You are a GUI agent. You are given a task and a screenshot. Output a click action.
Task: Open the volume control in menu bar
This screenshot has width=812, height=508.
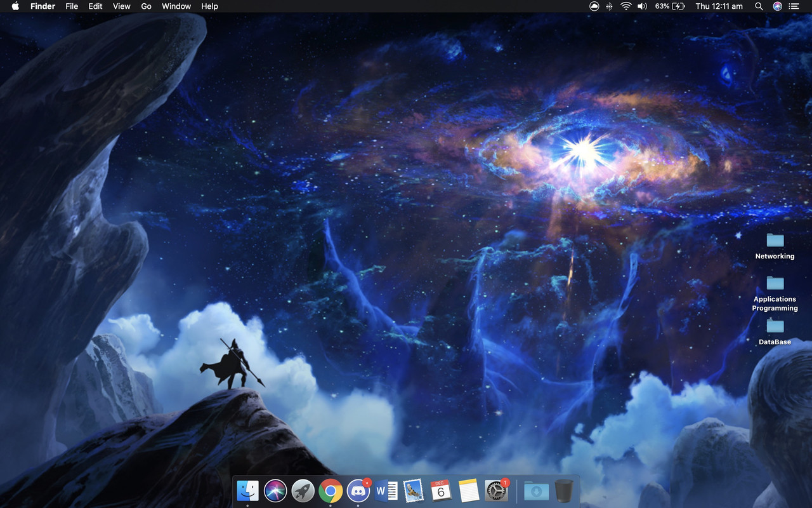642,6
